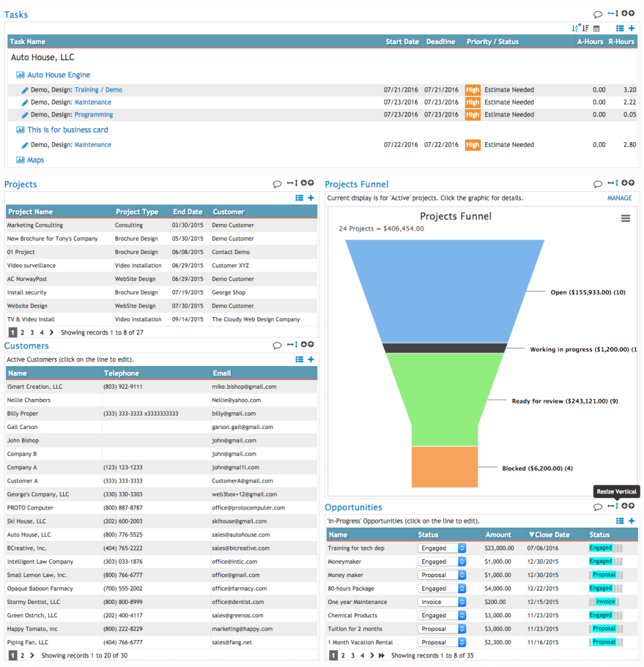Open the Opportunities panel comment bubble

pyautogui.click(x=598, y=505)
